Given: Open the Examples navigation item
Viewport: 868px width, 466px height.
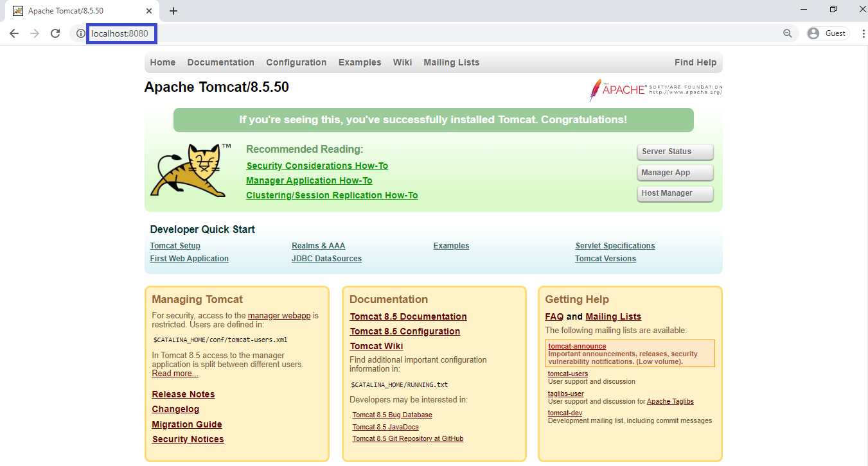Looking at the screenshot, I should click(x=360, y=62).
